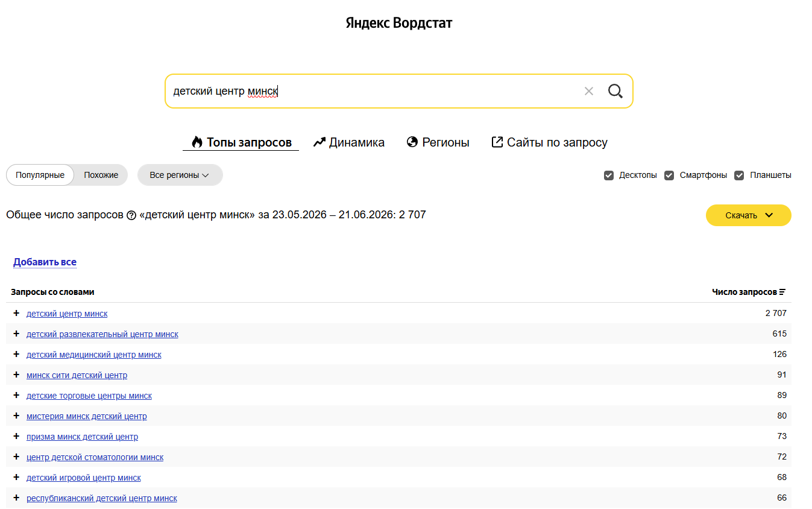Screen dimensions: 812x509
Task: Click the Запросы со словами column header
Action: click(x=52, y=292)
